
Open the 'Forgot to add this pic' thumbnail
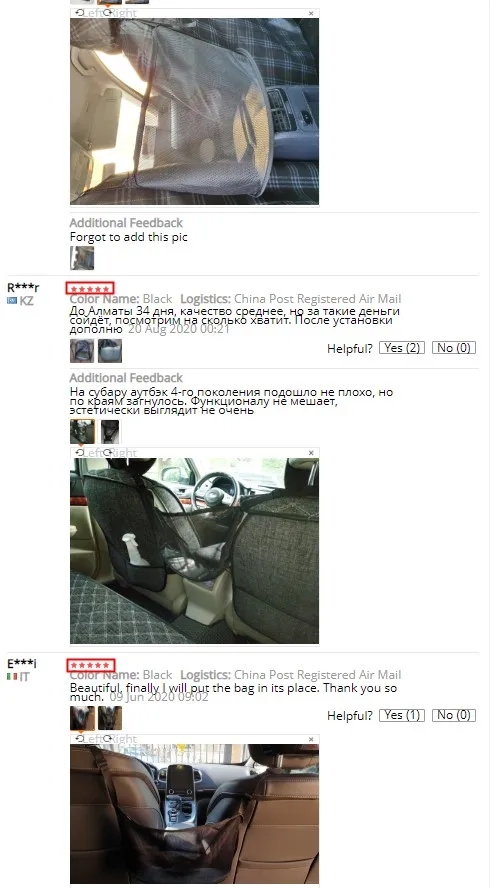click(x=82, y=258)
